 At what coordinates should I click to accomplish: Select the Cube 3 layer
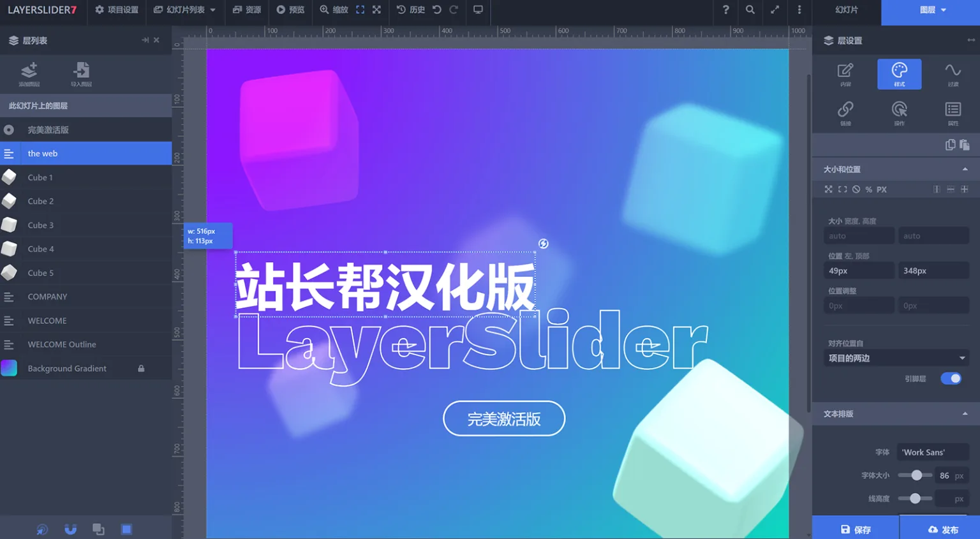pos(86,225)
